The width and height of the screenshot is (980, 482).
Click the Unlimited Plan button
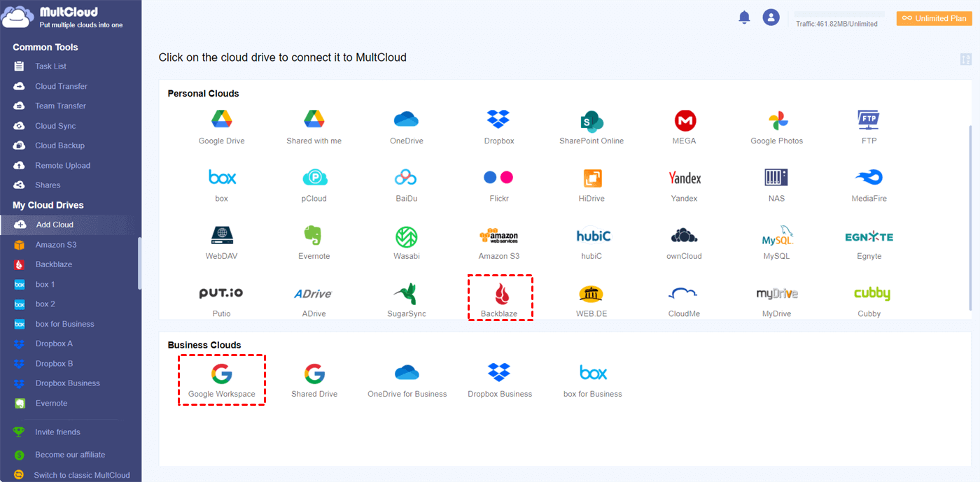click(934, 18)
